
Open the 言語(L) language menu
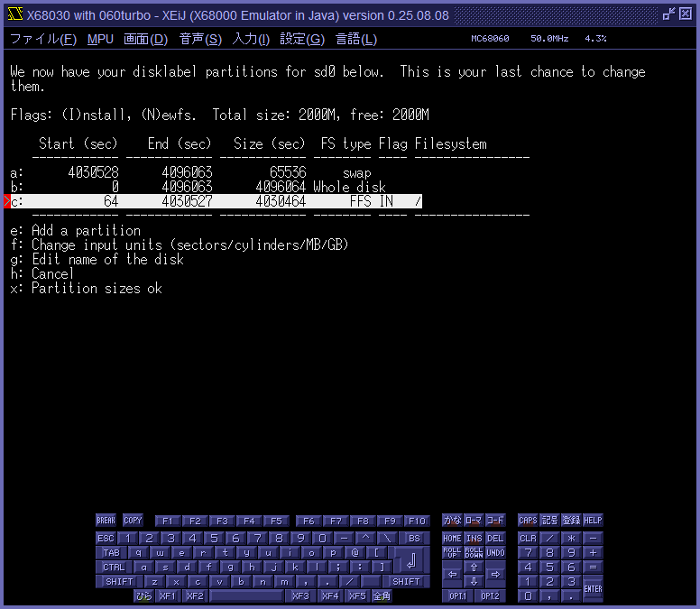click(x=356, y=40)
